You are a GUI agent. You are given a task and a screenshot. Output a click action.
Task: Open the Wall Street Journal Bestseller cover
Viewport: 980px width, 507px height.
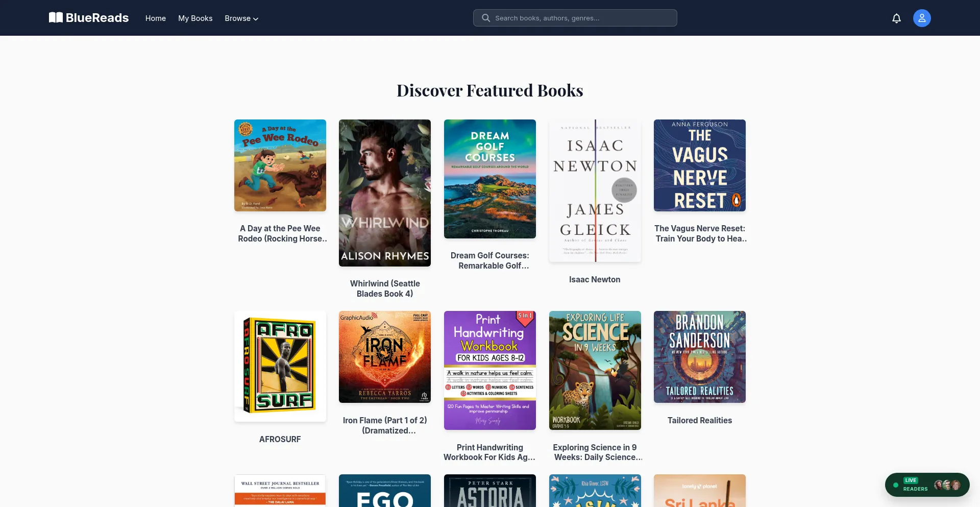(x=280, y=491)
